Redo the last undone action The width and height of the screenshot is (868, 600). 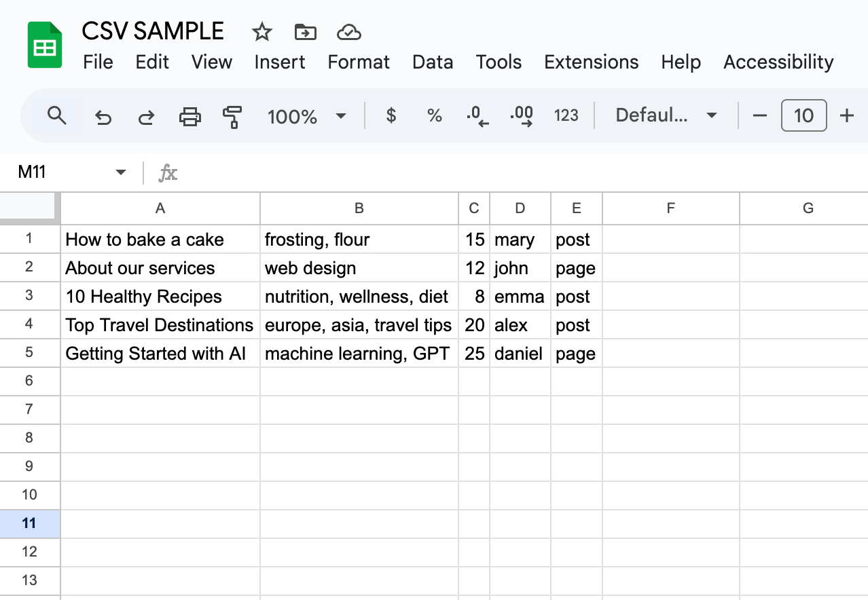point(145,117)
